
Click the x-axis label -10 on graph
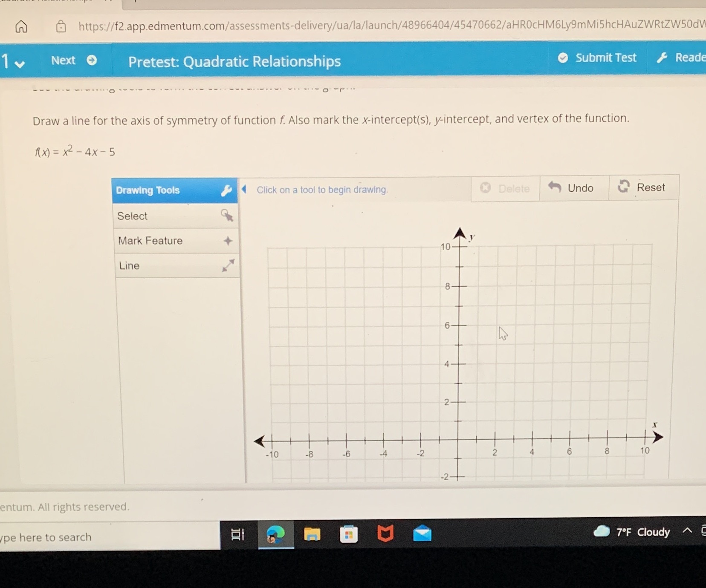[272, 455]
